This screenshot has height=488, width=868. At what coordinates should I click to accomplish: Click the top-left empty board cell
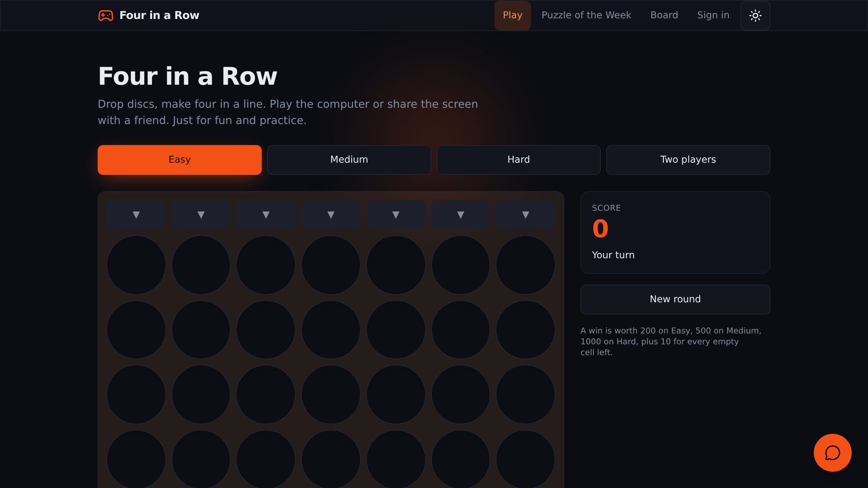point(136,265)
